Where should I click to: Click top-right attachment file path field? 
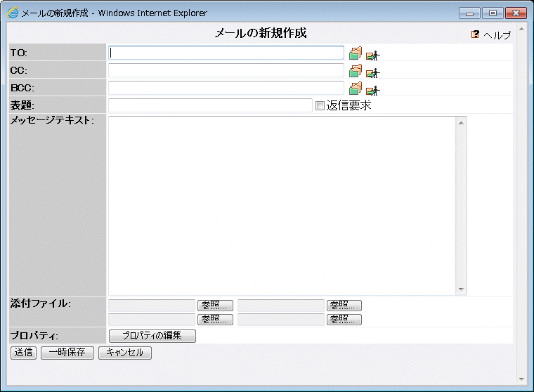[x=281, y=306]
